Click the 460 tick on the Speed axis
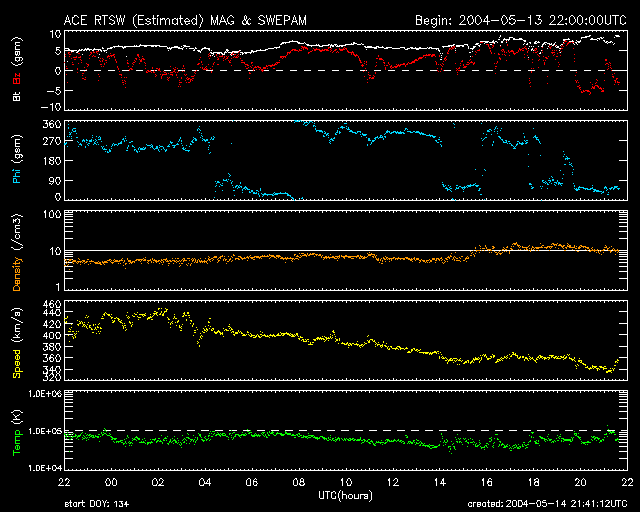The image size is (640, 512). pos(52,305)
